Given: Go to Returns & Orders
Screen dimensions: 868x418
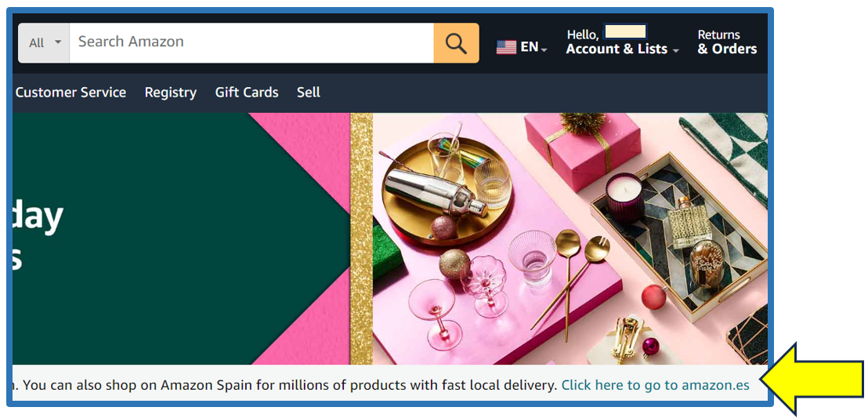Looking at the screenshot, I should [727, 42].
